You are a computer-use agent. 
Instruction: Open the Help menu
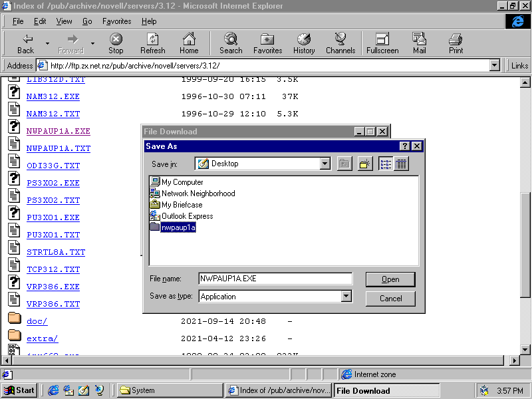pos(149,21)
